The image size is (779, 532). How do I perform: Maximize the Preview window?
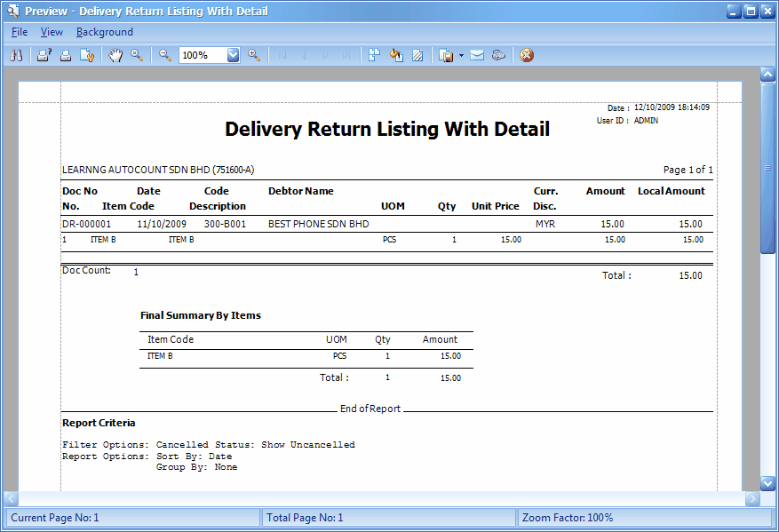[751, 11]
